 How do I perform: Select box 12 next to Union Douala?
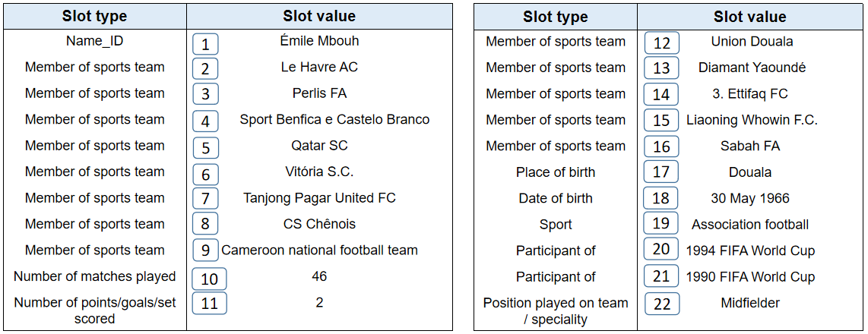[661, 43]
